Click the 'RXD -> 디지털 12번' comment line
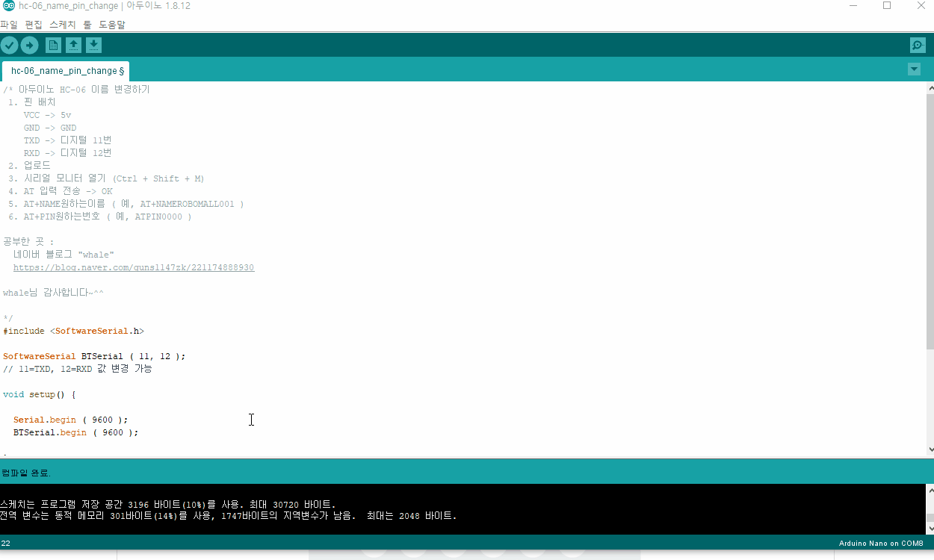This screenshot has height=560, width=934. coord(68,153)
